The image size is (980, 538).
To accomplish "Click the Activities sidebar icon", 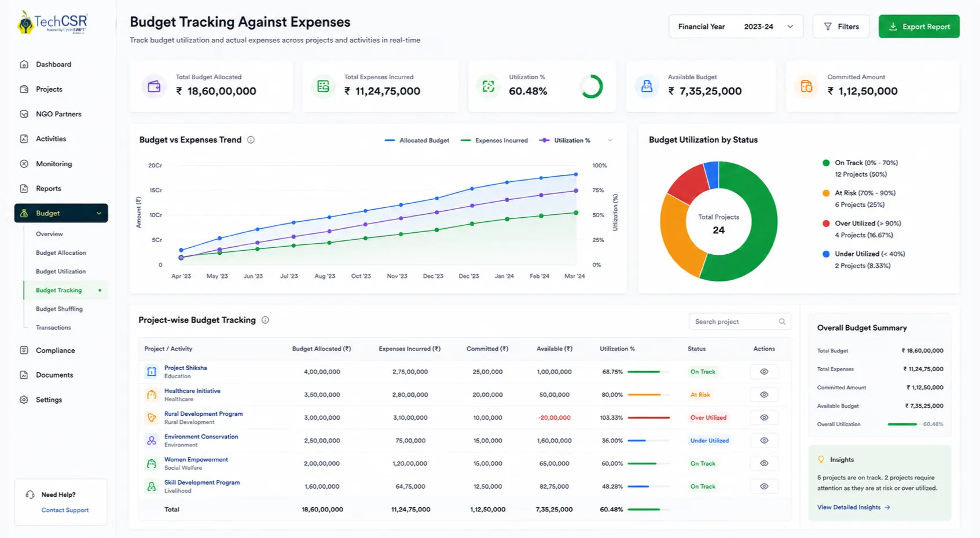I will [24, 139].
